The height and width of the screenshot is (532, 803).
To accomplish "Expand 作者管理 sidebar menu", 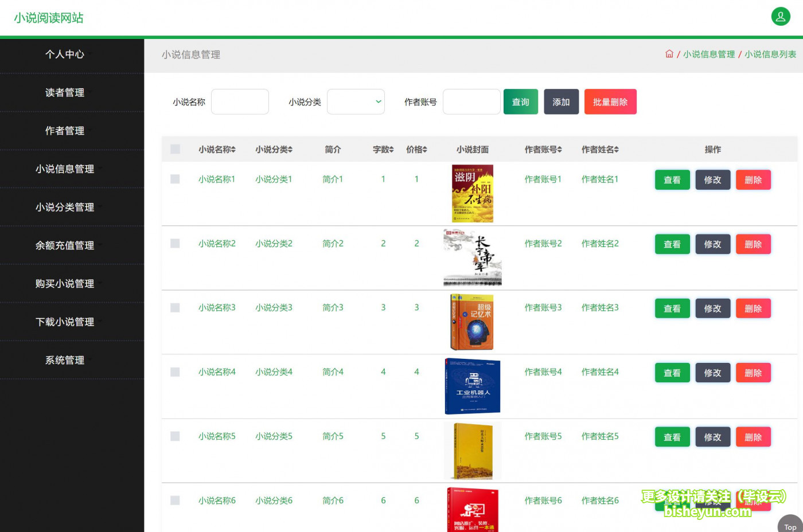I will point(72,131).
